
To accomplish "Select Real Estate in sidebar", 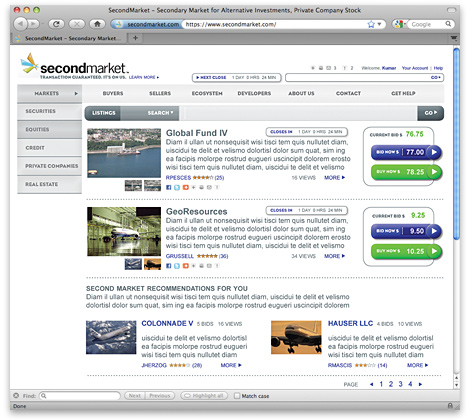I will (50, 184).
